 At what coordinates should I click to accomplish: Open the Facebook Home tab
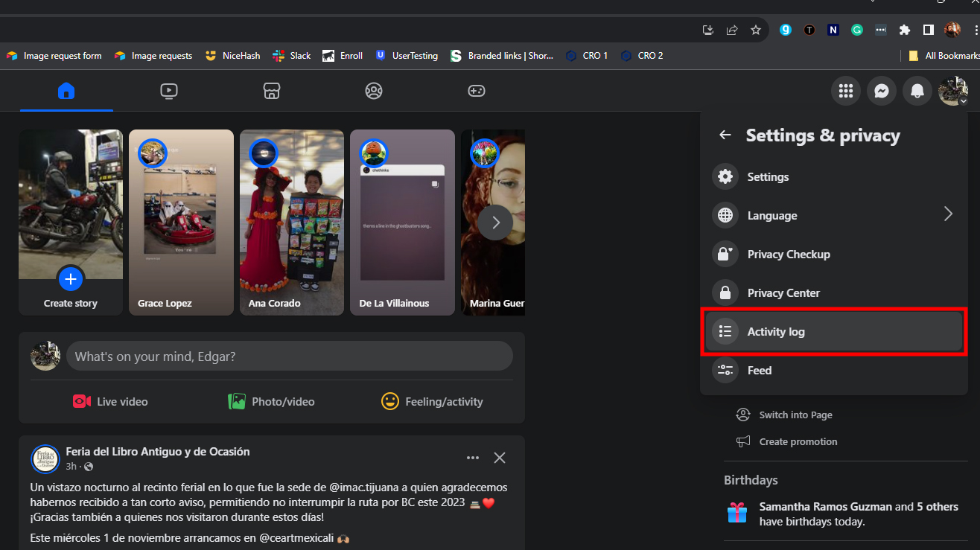click(x=66, y=91)
